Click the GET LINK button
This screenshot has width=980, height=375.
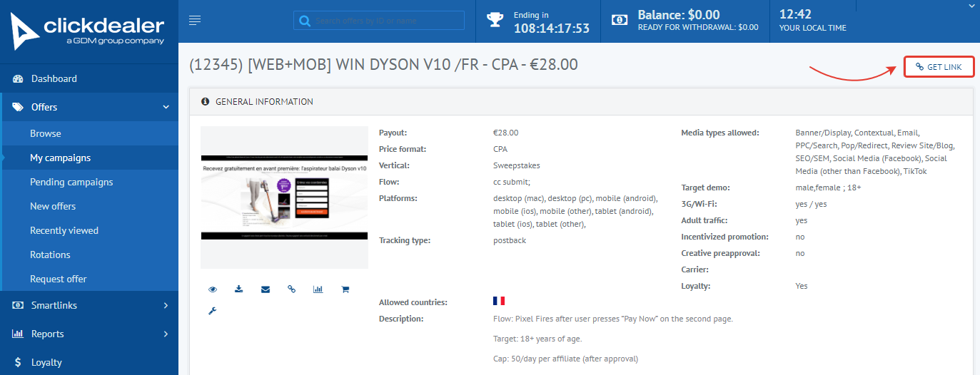pyautogui.click(x=939, y=67)
